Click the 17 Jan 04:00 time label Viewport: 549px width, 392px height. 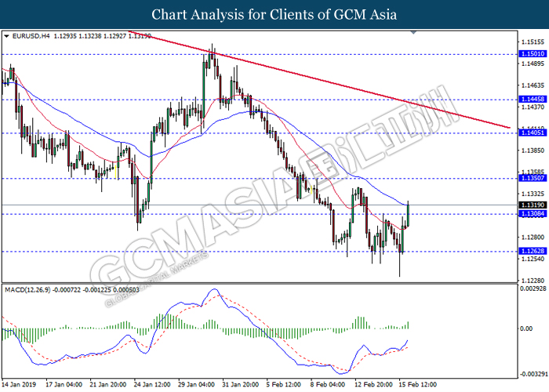tap(64, 385)
